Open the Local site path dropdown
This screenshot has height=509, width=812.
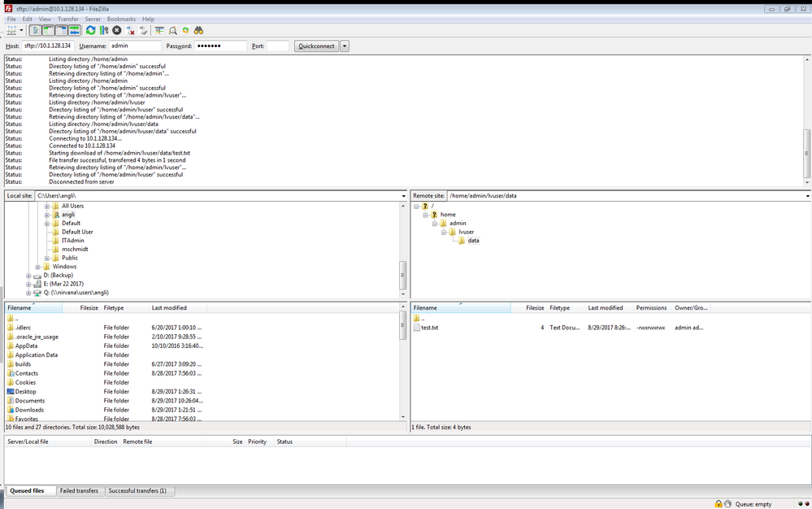click(x=403, y=196)
